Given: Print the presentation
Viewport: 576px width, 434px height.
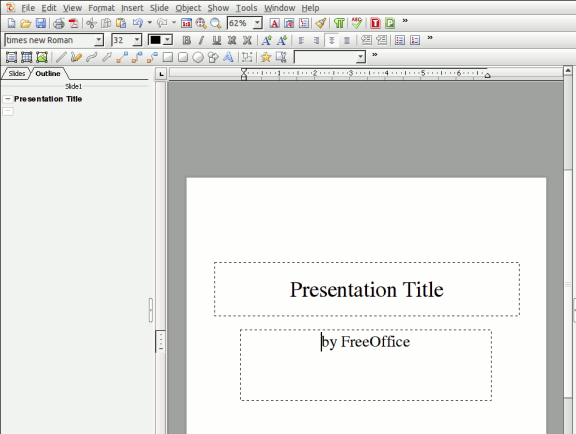Looking at the screenshot, I should pos(59,23).
